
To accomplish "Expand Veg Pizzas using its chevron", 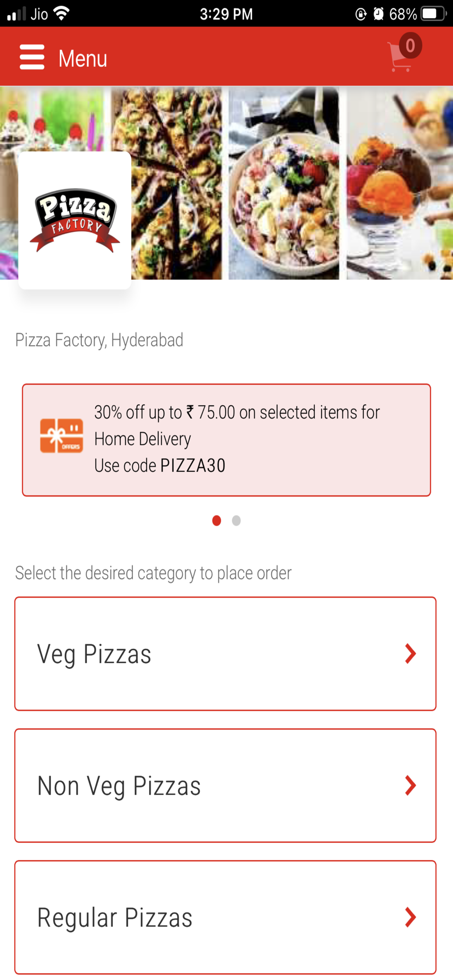I will coord(410,654).
